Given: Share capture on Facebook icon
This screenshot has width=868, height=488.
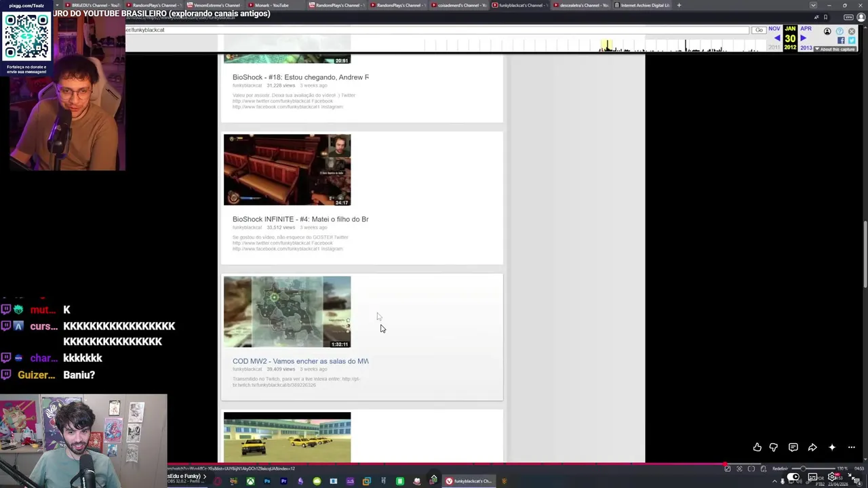Looking at the screenshot, I should [841, 40].
